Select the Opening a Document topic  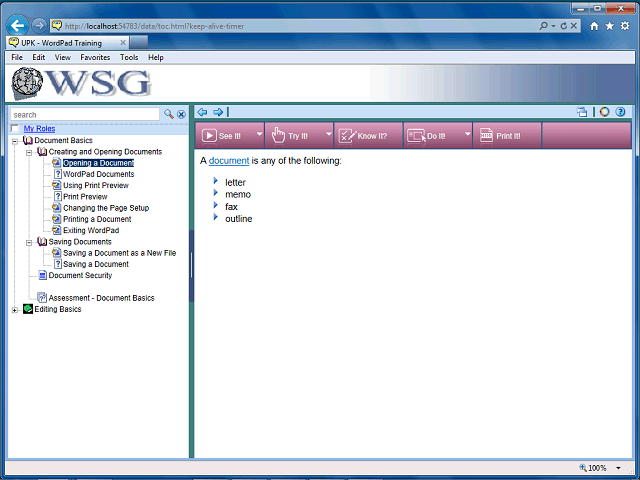click(98, 163)
